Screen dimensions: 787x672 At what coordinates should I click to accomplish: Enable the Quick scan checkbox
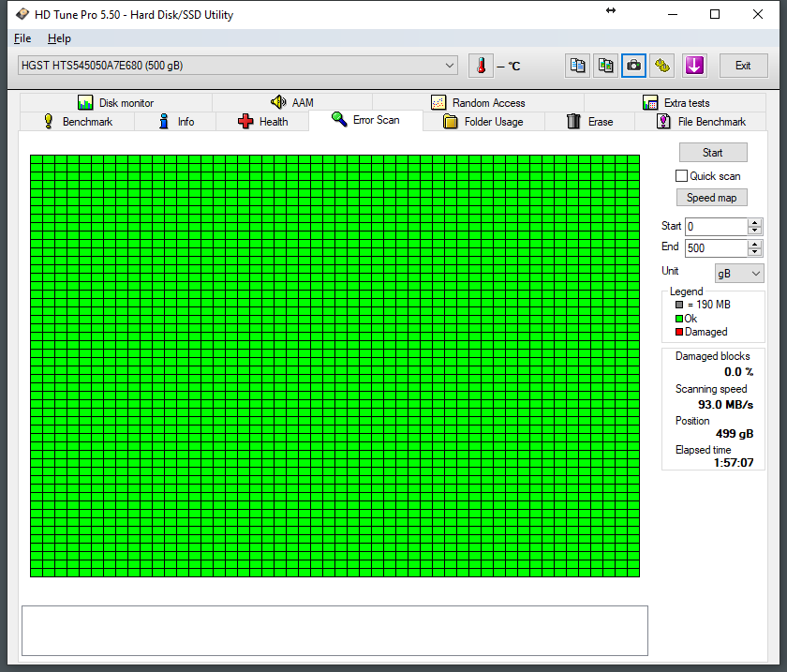682,176
